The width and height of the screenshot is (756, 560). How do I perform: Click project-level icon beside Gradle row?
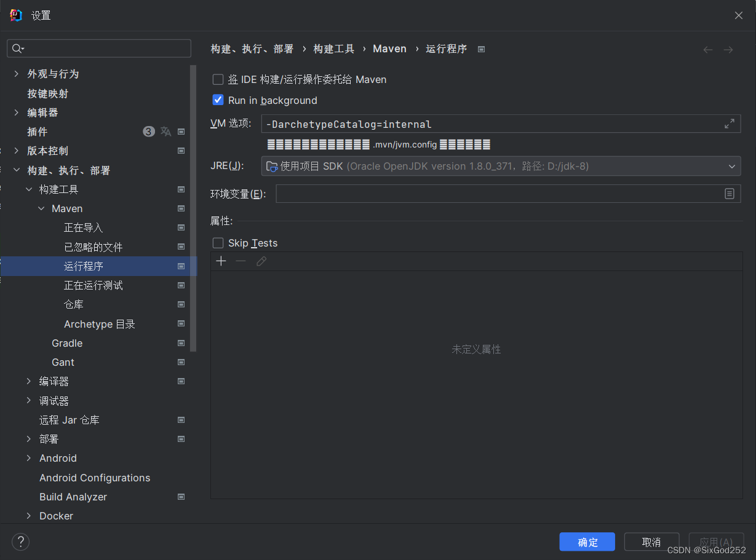coord(181,343)
